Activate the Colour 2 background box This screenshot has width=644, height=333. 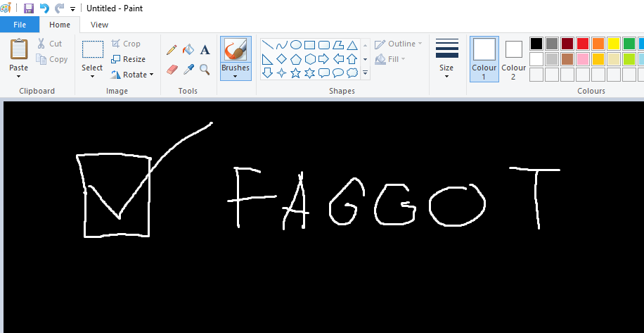[513, 59]
